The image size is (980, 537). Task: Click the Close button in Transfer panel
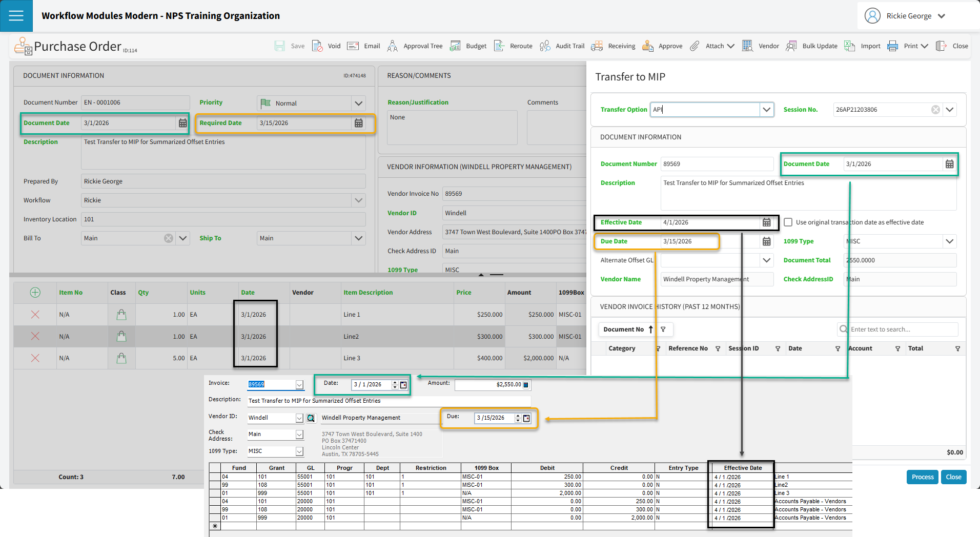click(953, 477)
